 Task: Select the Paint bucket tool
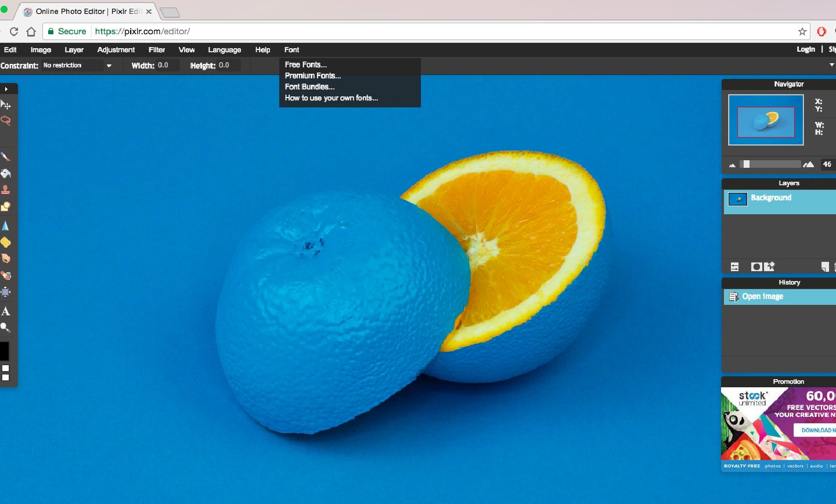[x=6, y=173]
